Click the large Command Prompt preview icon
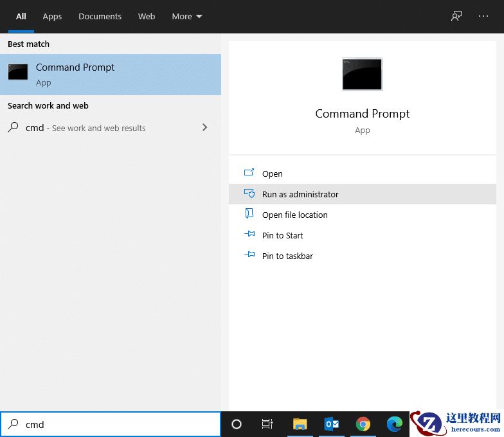504x437 pixels. coord(362,74)
